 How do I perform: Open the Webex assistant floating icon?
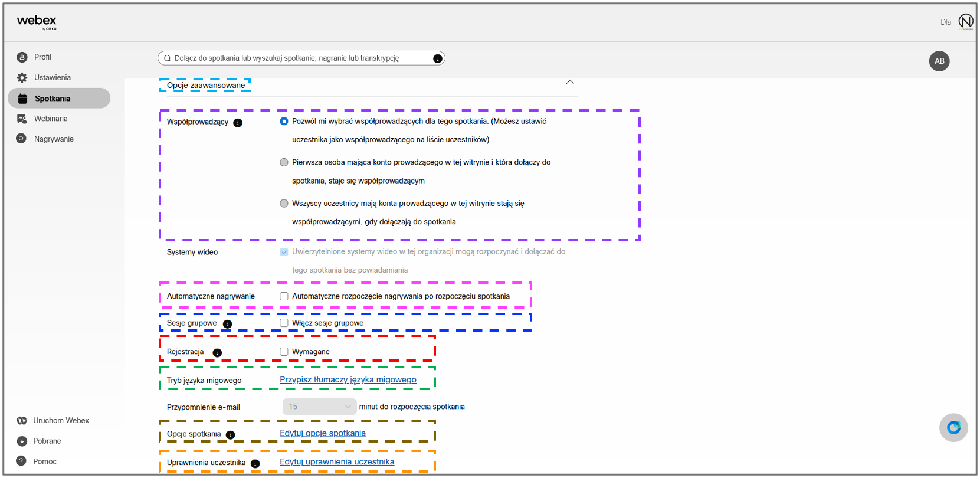click(953, 427)
